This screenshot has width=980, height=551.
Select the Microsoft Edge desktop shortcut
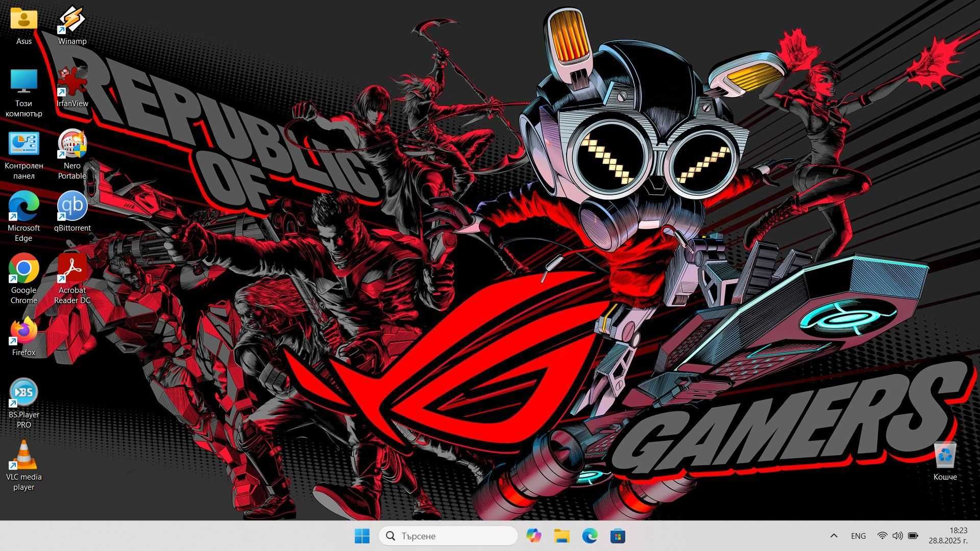tap(23, 217)
